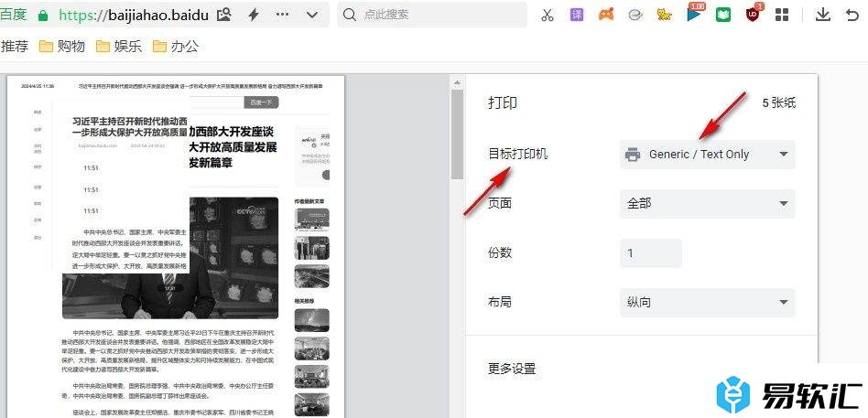Focus the 点此搜索 search box
Viewport: 868px width, 418px height.
pyautogui.click(x=432, y=15)
